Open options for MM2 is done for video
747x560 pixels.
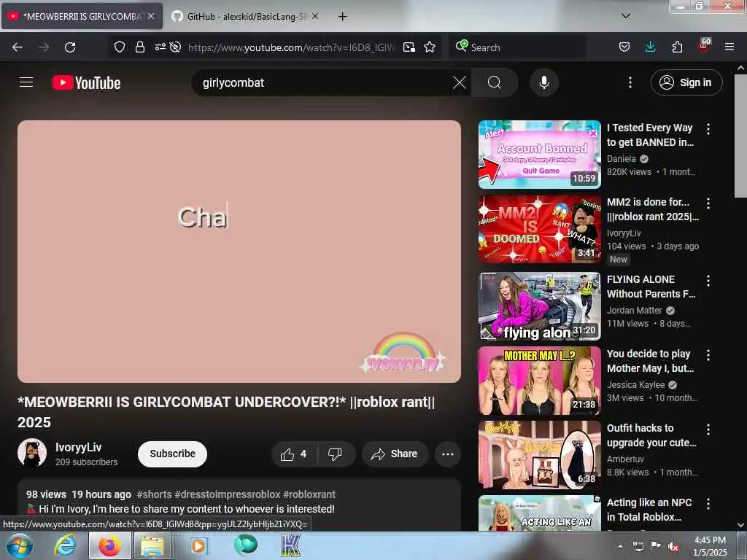tap(708, 203)
